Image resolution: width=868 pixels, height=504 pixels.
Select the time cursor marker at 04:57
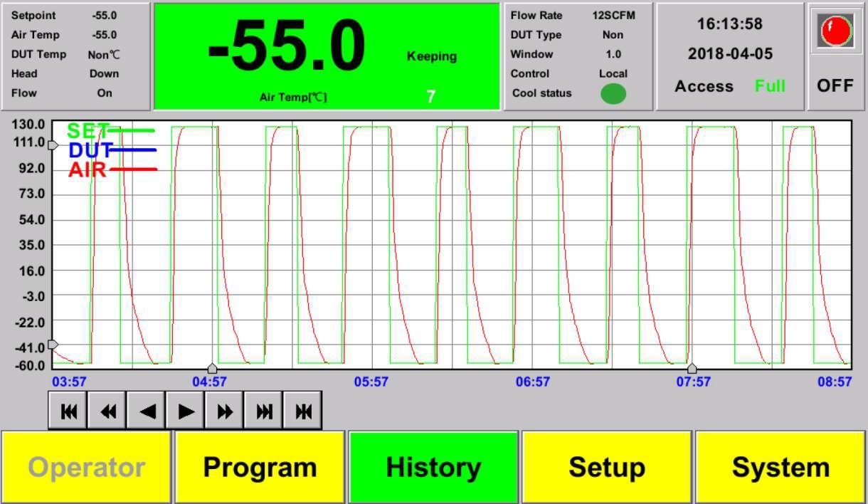[212, 367]
